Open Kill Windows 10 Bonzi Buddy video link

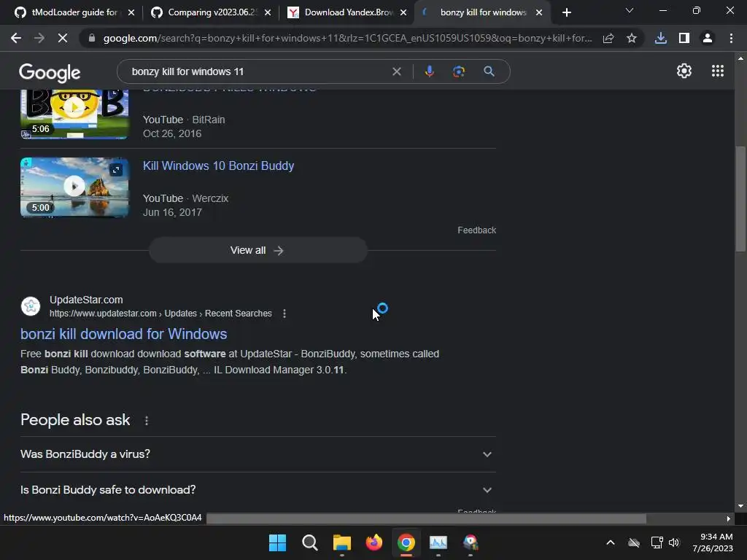[x=218, y=166]
